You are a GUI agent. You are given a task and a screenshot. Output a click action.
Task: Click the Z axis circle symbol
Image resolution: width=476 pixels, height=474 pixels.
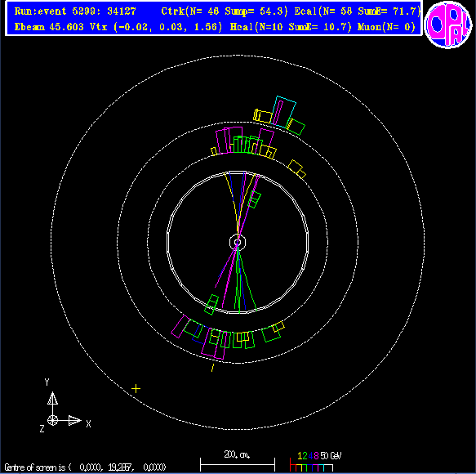(52, 421)
